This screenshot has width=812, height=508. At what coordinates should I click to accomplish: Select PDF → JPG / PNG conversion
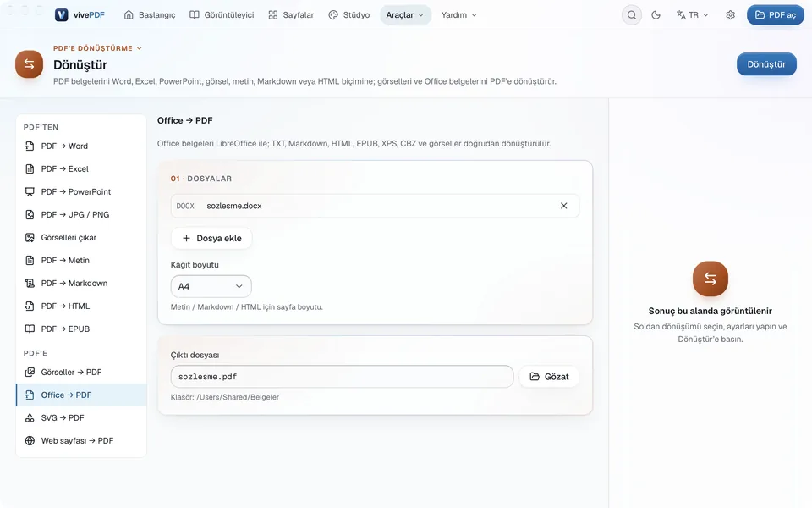pyautogui.click(x=81, y=214)
